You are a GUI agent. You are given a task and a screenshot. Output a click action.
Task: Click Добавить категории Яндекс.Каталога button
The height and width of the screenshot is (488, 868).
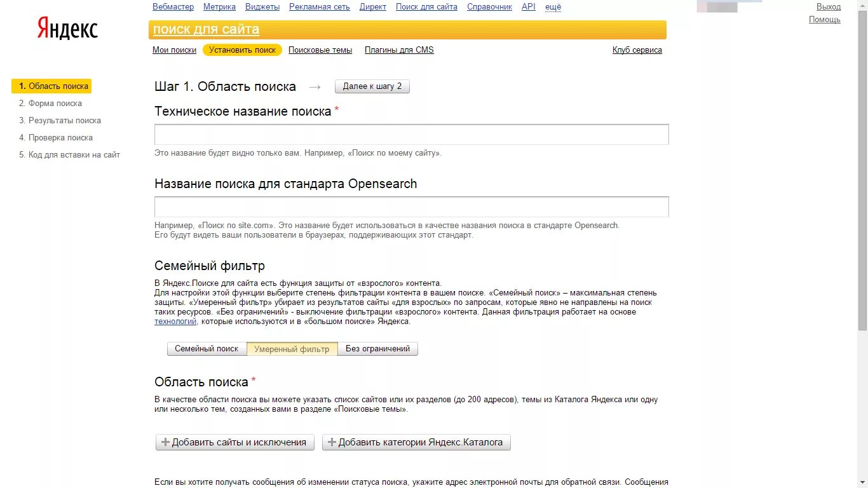pyautogui.click(x=416, y=442)
